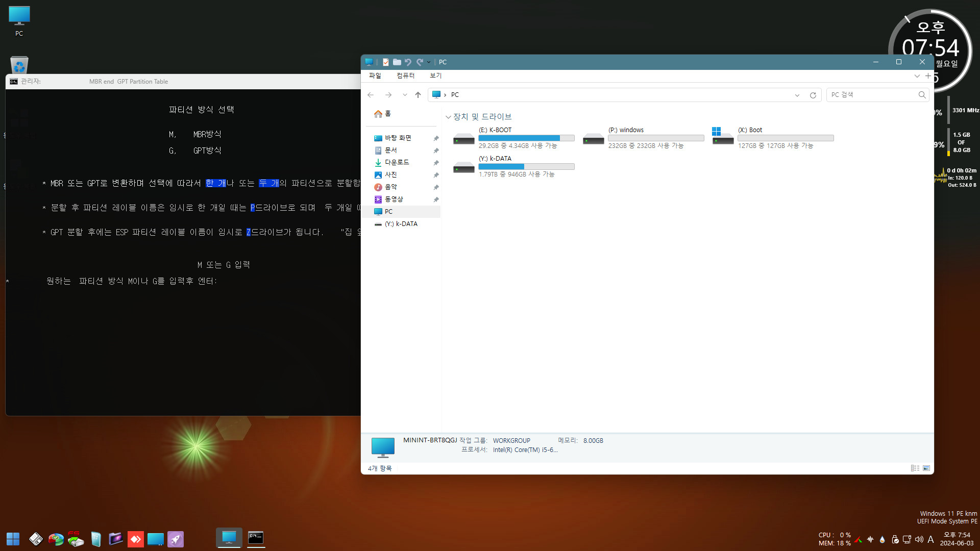Toggle the IME input mode A indicator

coord(930,539)
